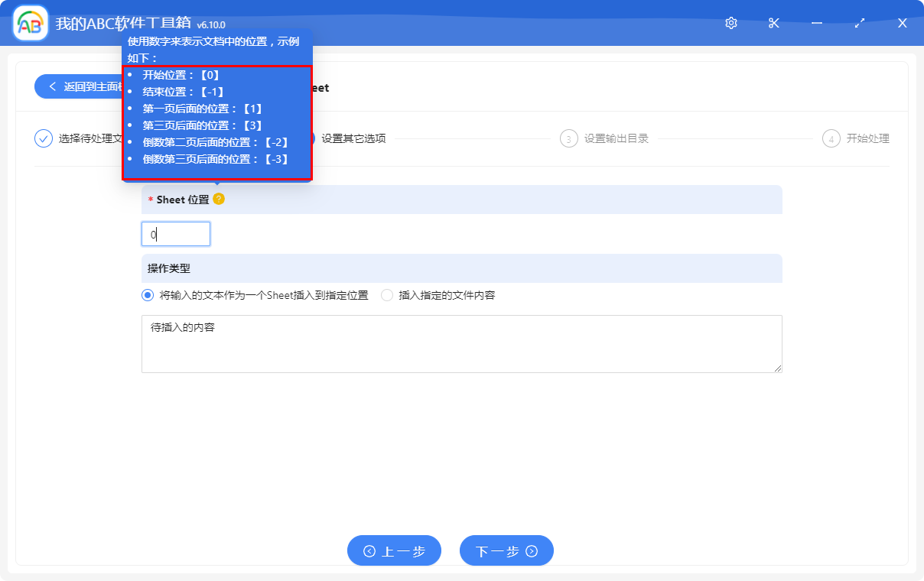Viewport: 924px width, 581px height.
Task: Go to the 设置其它选项 step
Action: tap(353, 138)
